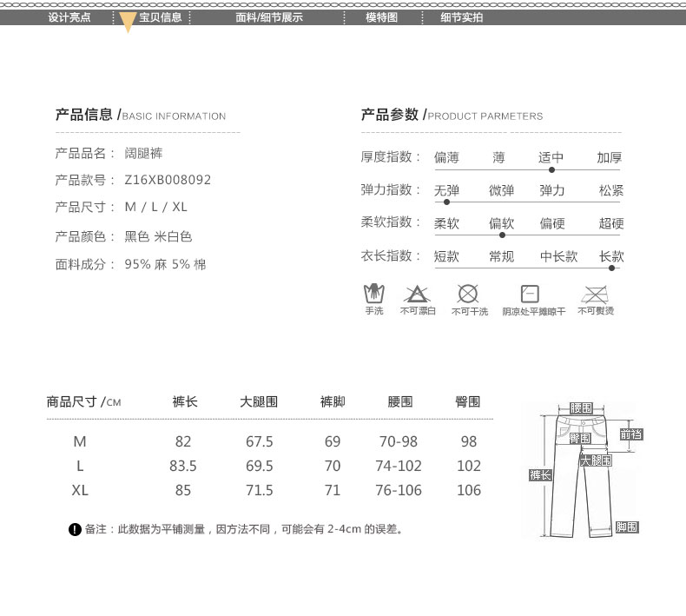Click the 微弹 elasticity option
Image resolution: width=686 pixels, height=616 pixels.
501,190
